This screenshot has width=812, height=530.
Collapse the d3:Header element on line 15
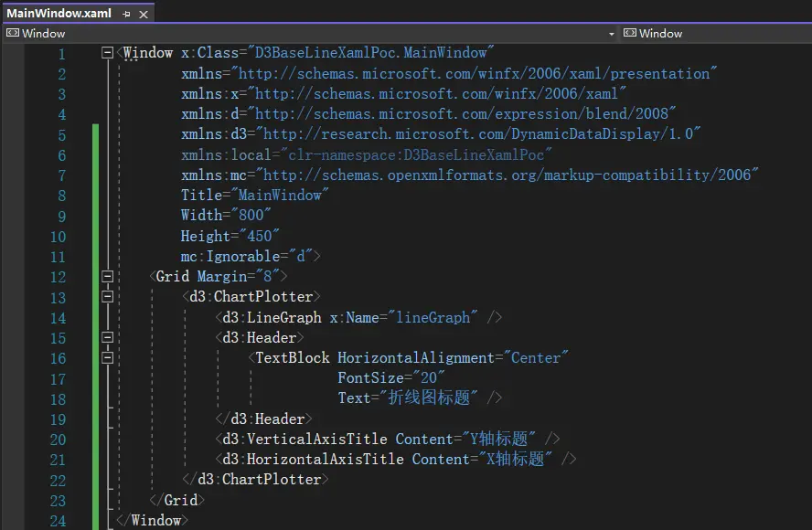(108, 337)
